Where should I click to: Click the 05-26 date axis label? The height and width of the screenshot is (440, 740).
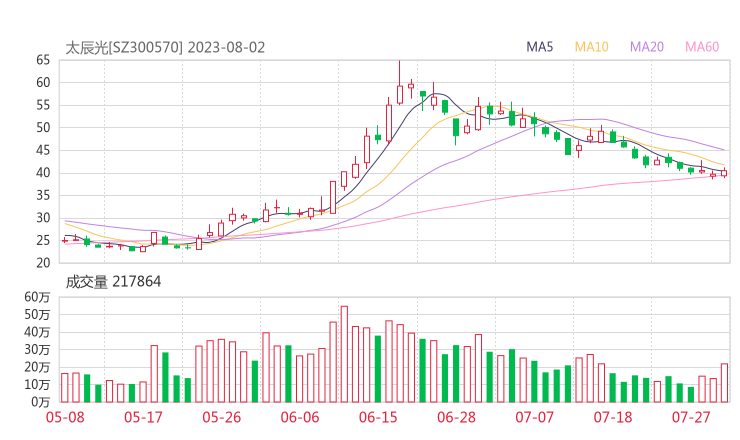click(x=221, y=417)
